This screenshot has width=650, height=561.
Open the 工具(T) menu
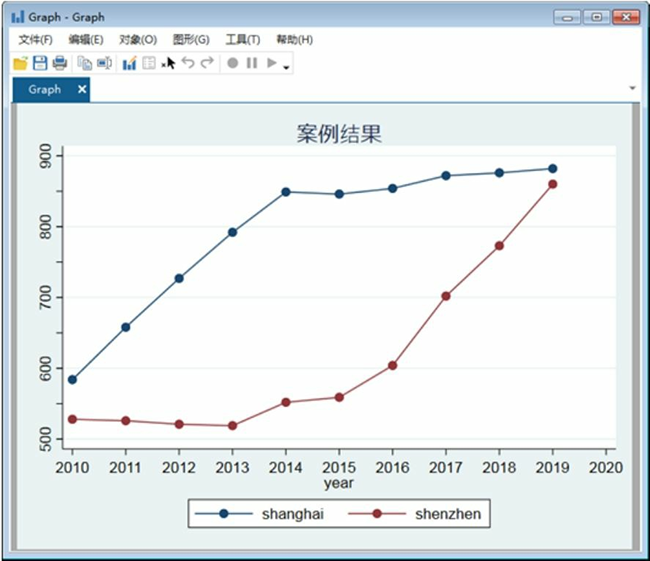coord(243,40)
